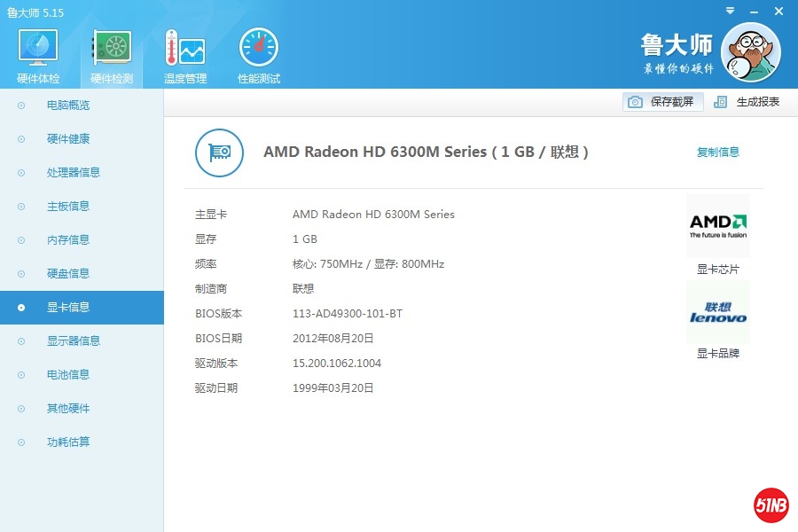Click the driver version 15.200.1062.1004
The image size is (798, 532).
tap(337, 363)
